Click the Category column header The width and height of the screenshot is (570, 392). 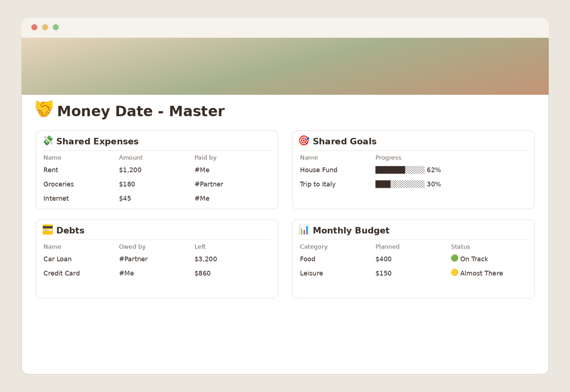pos(314,247)
